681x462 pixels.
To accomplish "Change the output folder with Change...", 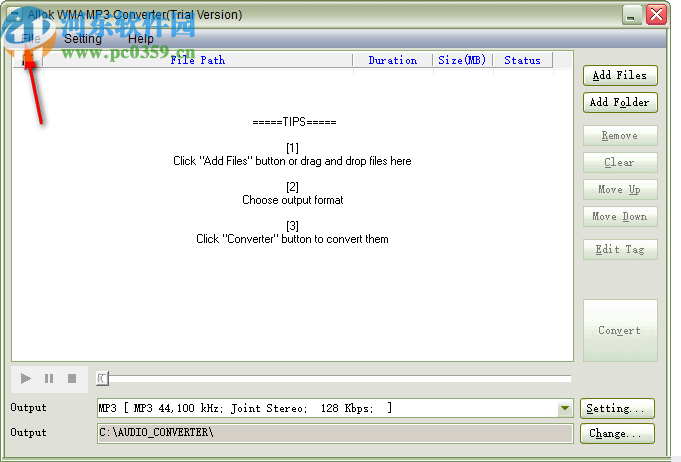I will (x=617, y=433).
